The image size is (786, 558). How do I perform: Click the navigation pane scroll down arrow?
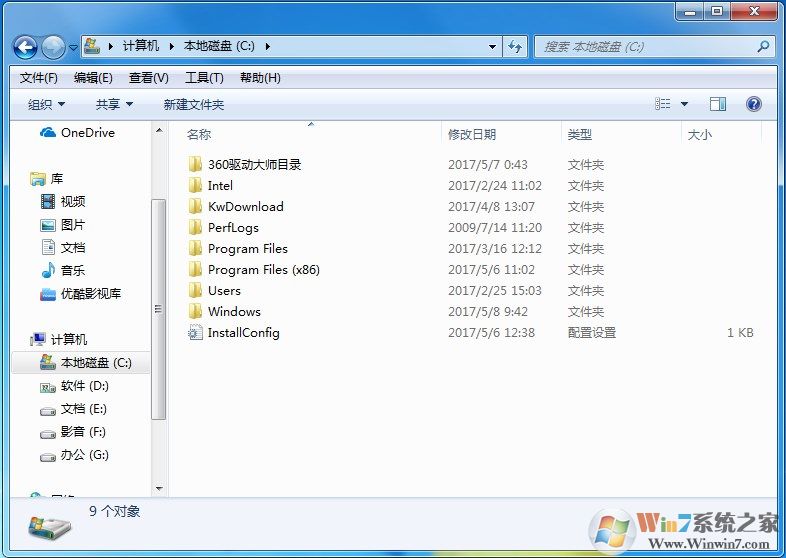159,488
